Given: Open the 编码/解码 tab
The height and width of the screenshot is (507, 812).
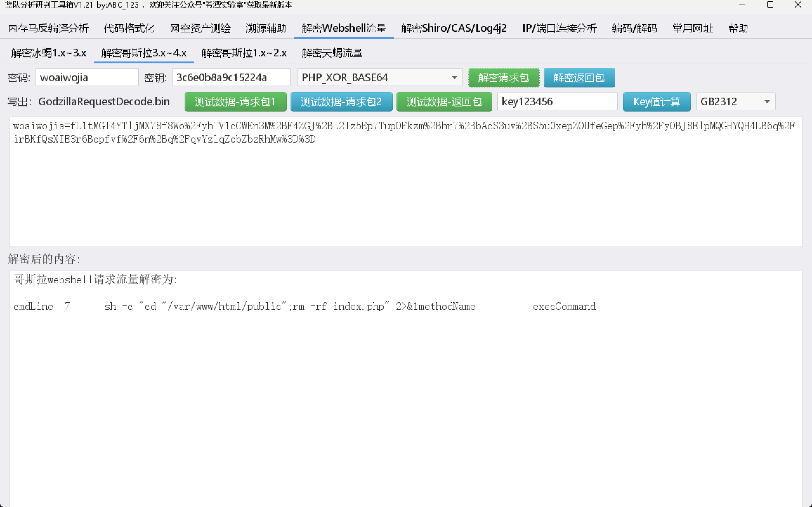Looking at the screenshot, I should pos(634,28).
